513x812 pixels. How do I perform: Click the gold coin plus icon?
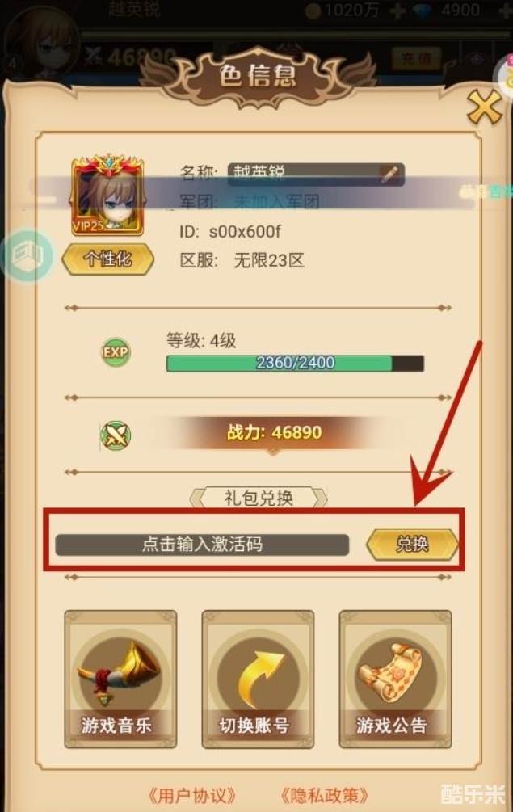tap(397, 11)
